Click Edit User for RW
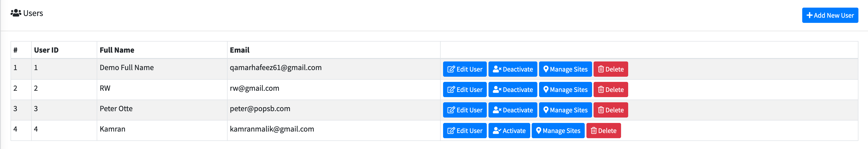868x149 pixels. coord(464,89)
